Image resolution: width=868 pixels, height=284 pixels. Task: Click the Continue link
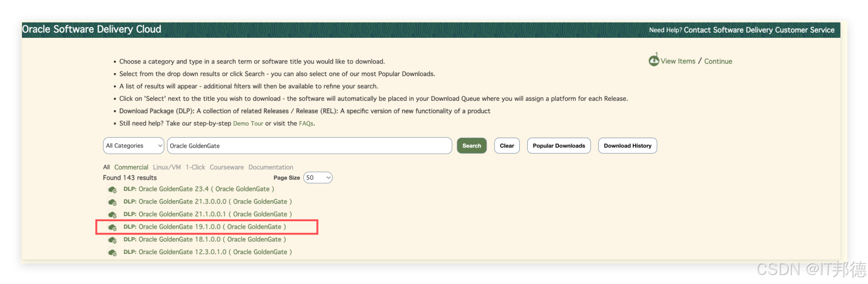click(718, 61)
